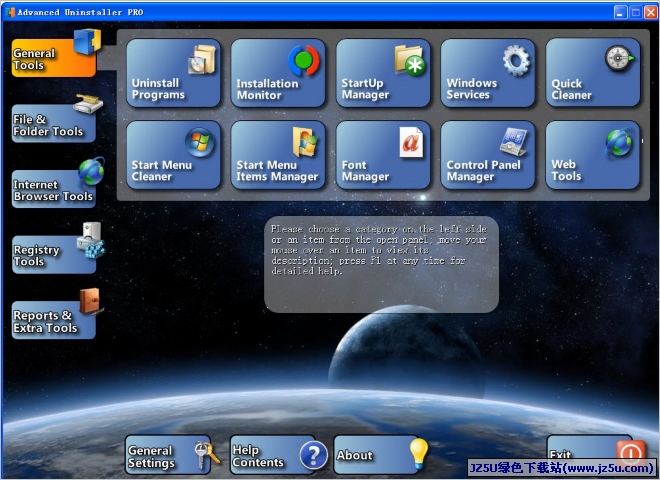Click the Start Menu Cleaner Windows orb icon

coord(200,142)
